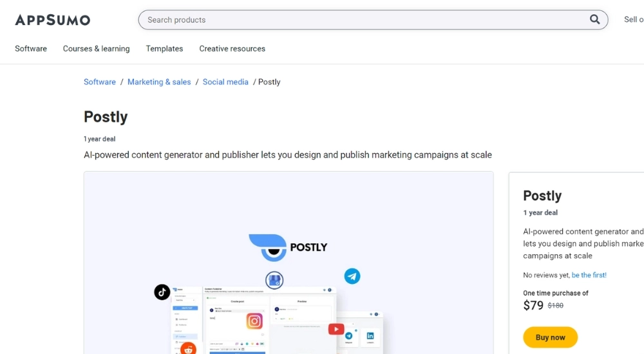Click 'One time purchase of' text
This screenshot has height=354, width=644.
click(x=555, y=293)
